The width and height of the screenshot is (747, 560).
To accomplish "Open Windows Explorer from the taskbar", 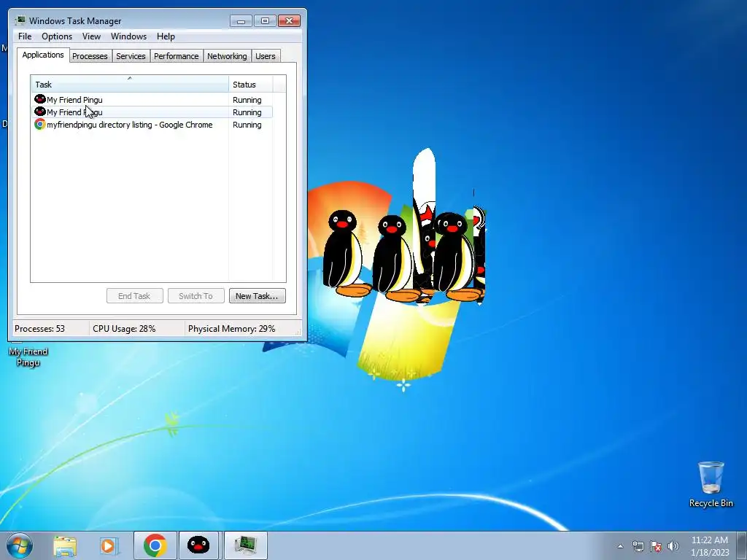I will (65, 545).
